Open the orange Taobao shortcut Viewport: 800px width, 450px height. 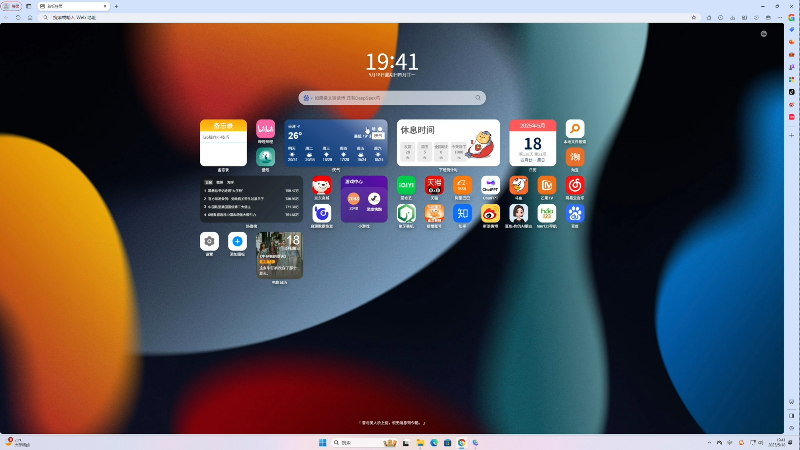574,157
